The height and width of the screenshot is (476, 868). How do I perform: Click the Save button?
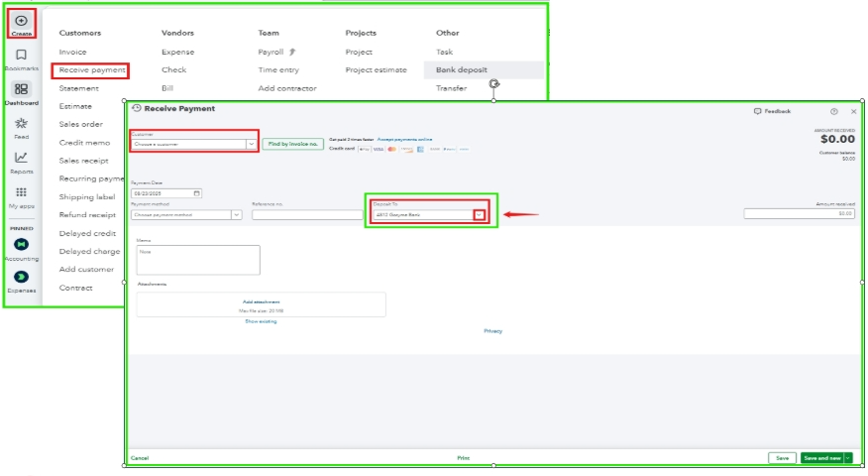[782, 458]
